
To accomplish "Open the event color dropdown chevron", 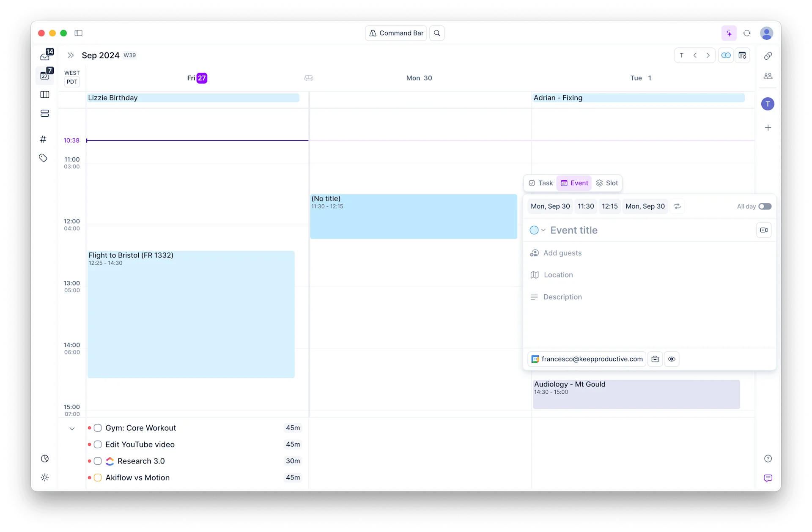I will [543, 230].
